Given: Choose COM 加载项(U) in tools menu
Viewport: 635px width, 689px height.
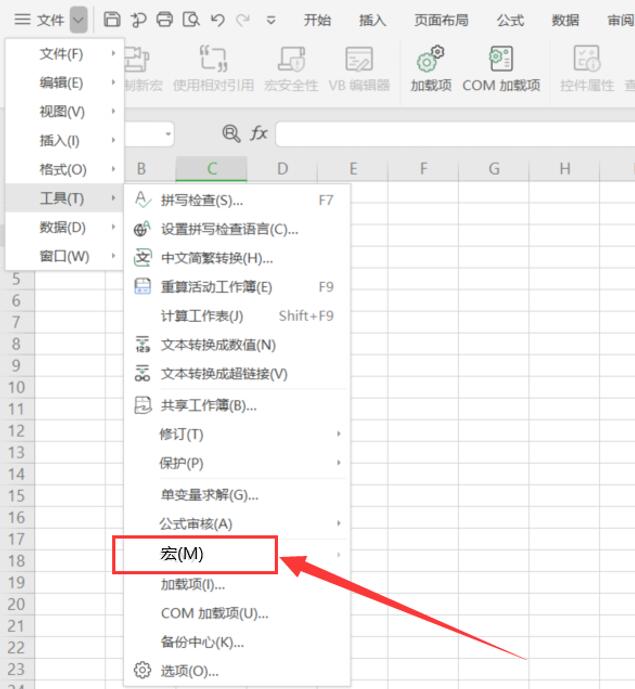Looking at the screenshot, I should tap(237, 613).
